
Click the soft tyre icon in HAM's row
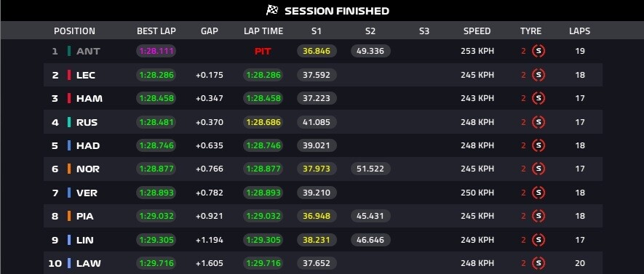click(x=538, y=98)
